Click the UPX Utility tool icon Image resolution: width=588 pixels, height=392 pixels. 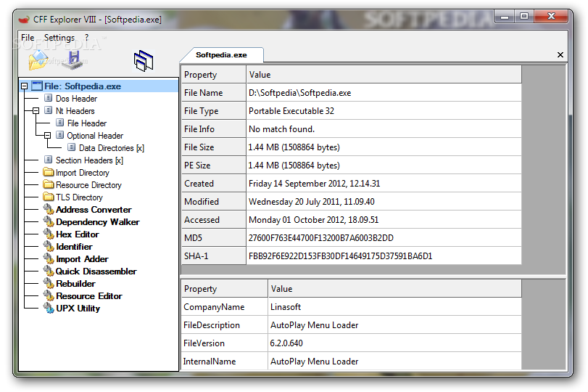click(49, 309)
